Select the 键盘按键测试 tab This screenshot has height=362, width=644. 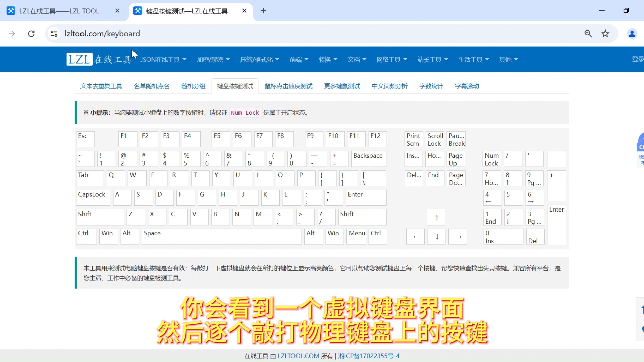pos(235,86)
